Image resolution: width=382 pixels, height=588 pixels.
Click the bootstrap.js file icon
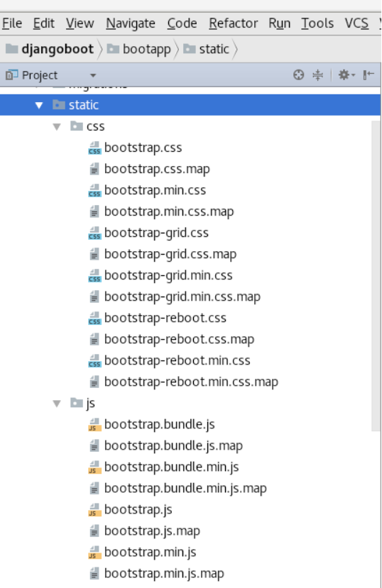click(x=94, y=510)
